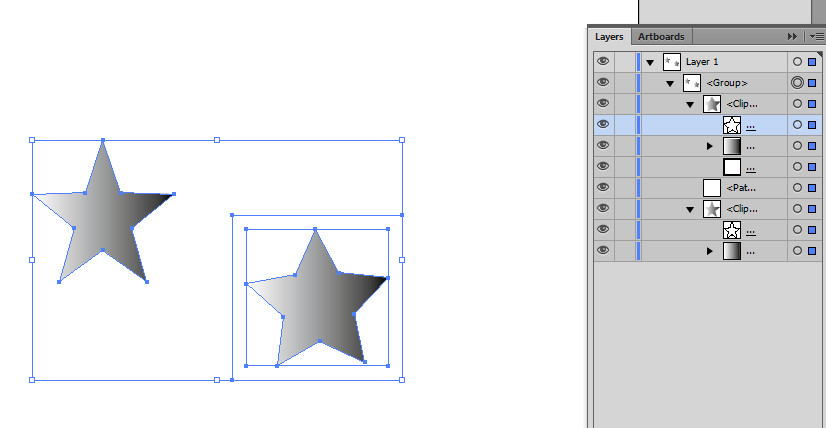Select '<Clip...' label directly under <Group>
This screenshot has height=428, width=826.
click(742, 104)
